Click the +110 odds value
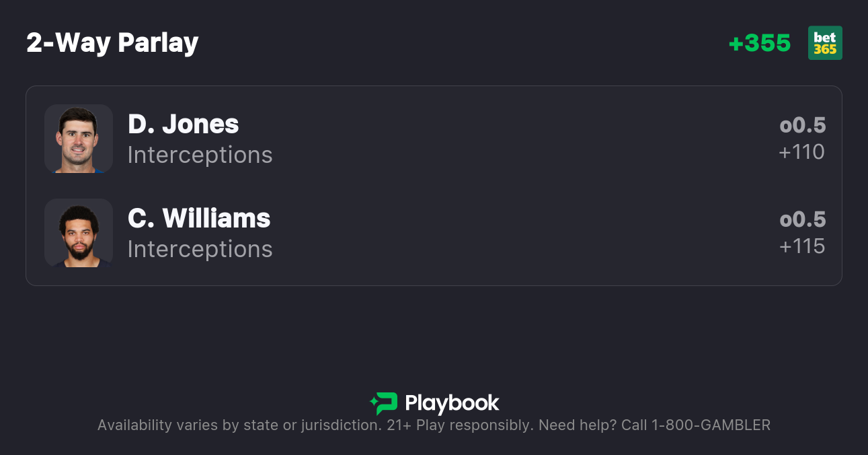 coord(801,152)
